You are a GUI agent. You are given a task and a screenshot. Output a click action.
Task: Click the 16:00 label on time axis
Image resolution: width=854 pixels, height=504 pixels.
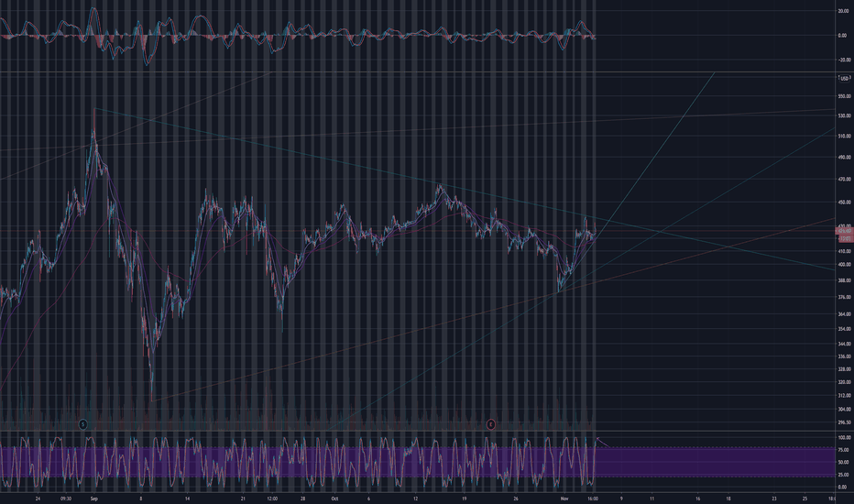(593, 499)
